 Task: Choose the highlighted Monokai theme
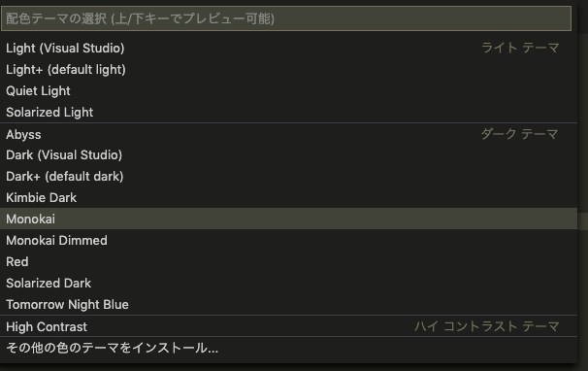tap(288, 219)
